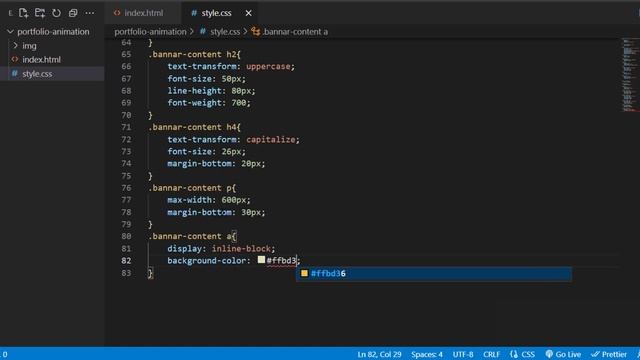The width and height of the screenshot is (640, 360).
Task: Click the New File icon in explorer
Action: [x=23, y=13]
